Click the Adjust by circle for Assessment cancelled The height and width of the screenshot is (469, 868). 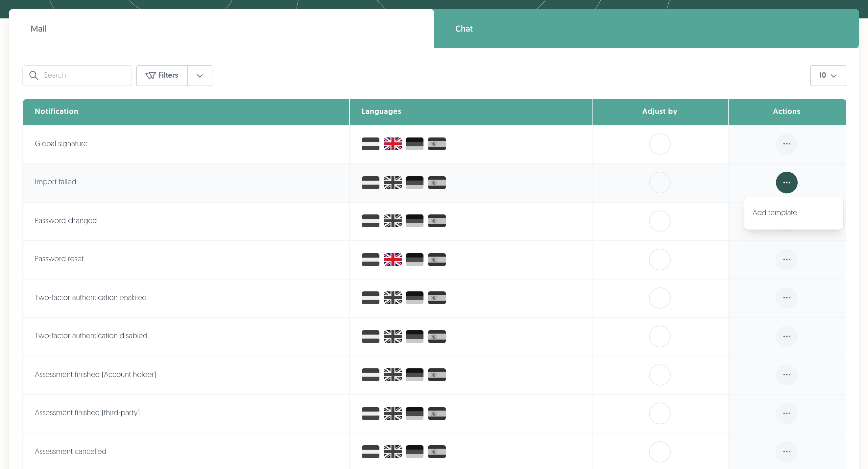click(660, 452)
